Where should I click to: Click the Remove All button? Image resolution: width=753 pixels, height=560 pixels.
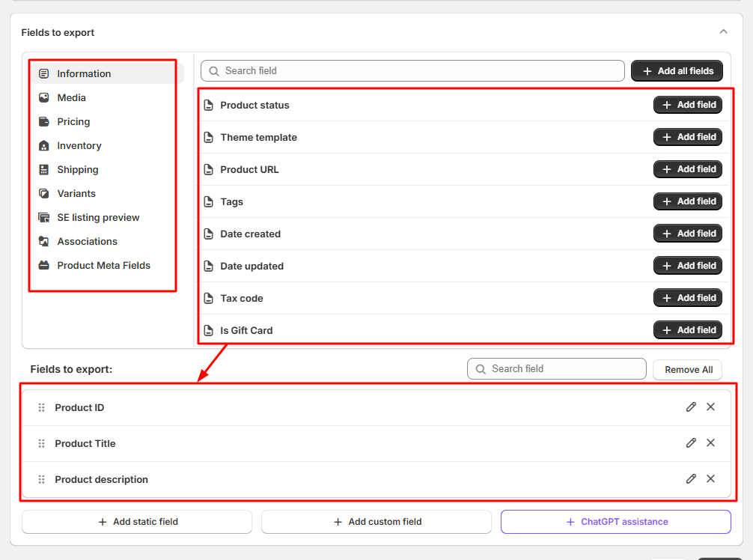688,370
